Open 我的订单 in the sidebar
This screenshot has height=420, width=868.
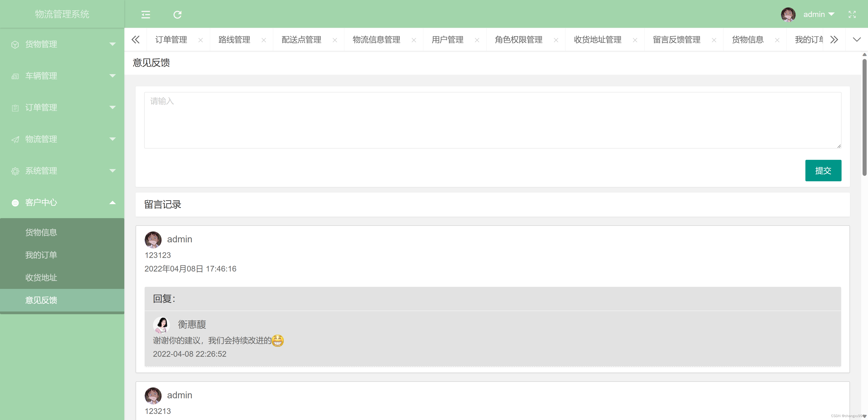[x=41, y=255]
